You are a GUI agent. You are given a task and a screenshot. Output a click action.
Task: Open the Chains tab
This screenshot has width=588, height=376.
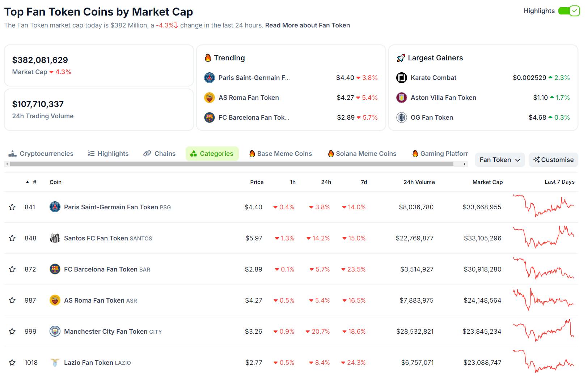tap(160, 154)
